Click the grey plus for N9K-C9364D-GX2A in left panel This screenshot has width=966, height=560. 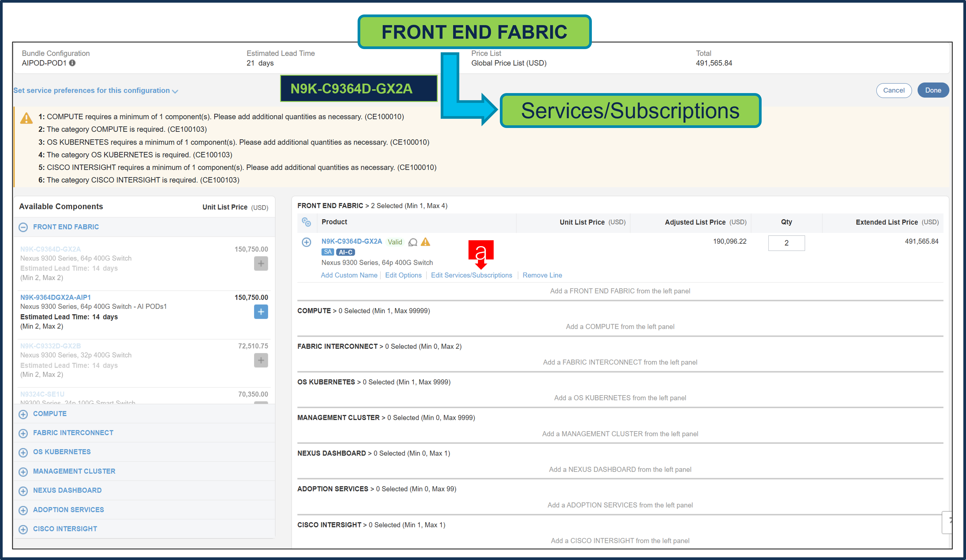(261, 264)
